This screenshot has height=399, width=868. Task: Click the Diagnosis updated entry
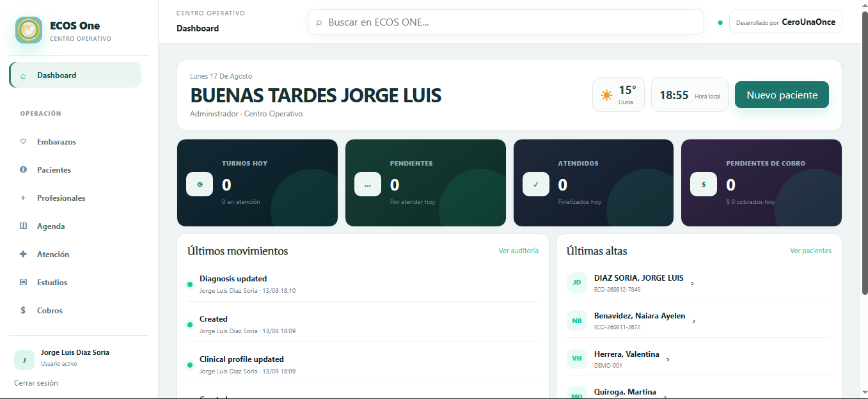(361, 284)
